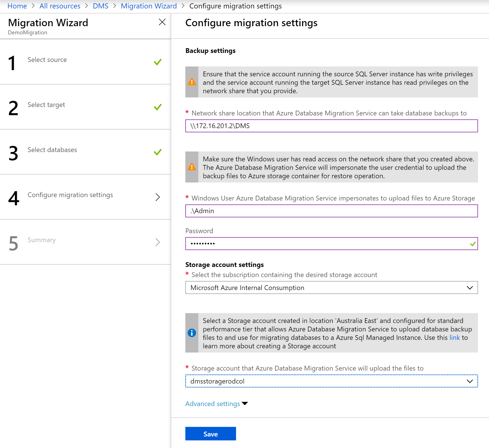
Task: Click the green checkmark beside Select target
Action: [158, 107]
